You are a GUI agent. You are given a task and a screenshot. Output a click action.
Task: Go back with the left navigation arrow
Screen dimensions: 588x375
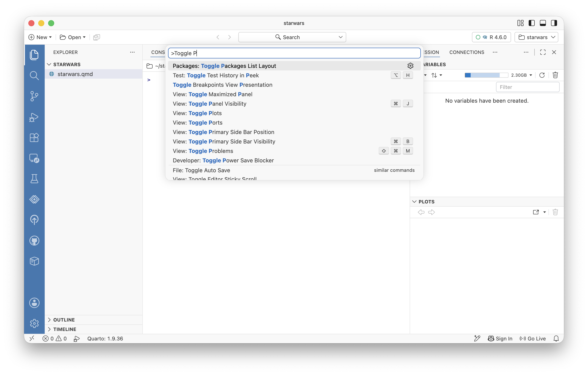click(218, 37)
